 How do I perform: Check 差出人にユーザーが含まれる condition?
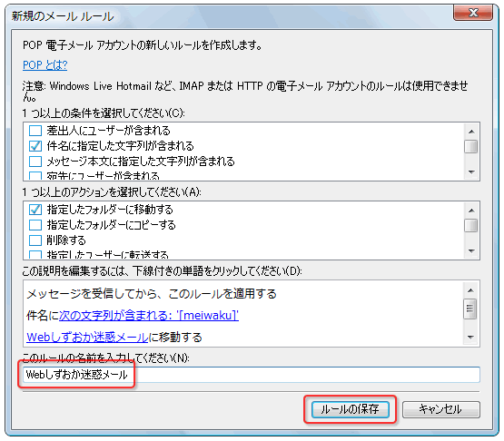35,131
